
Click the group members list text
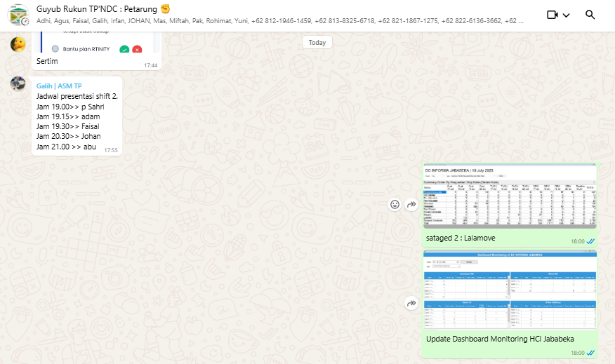click(279, 21)
